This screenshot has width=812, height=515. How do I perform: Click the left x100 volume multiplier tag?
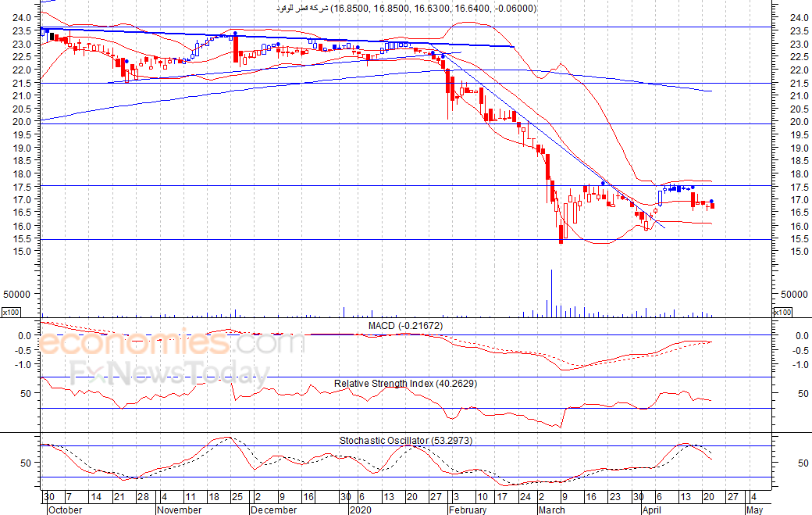[x=11, y=313]
